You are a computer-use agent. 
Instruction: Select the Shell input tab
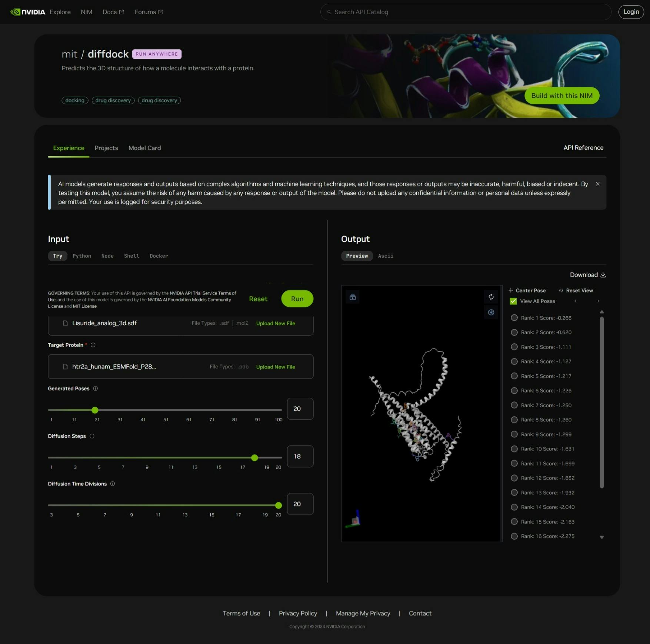(131, 256)
